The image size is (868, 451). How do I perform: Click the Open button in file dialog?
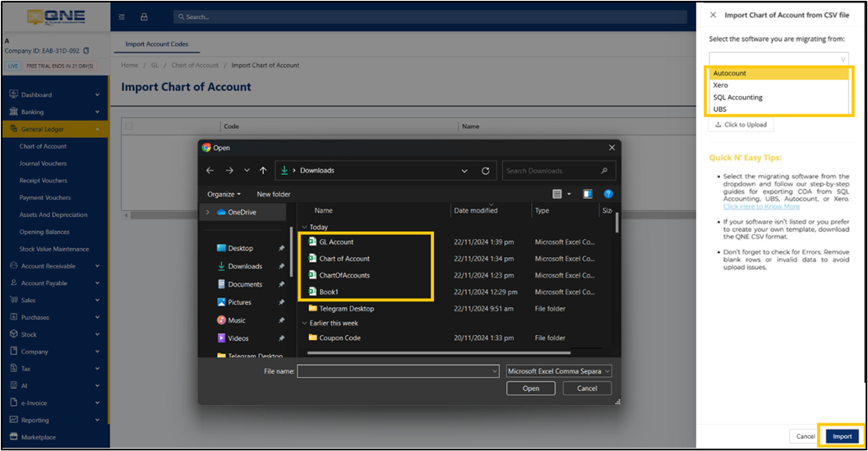(x=531, y=389)
